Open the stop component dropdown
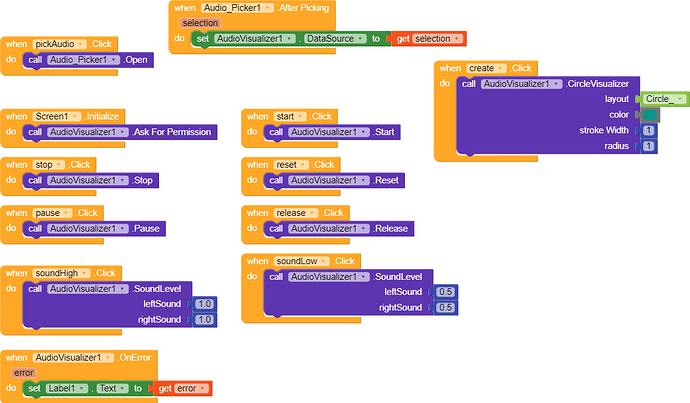The image size is (690, 403). pos(49,165)
